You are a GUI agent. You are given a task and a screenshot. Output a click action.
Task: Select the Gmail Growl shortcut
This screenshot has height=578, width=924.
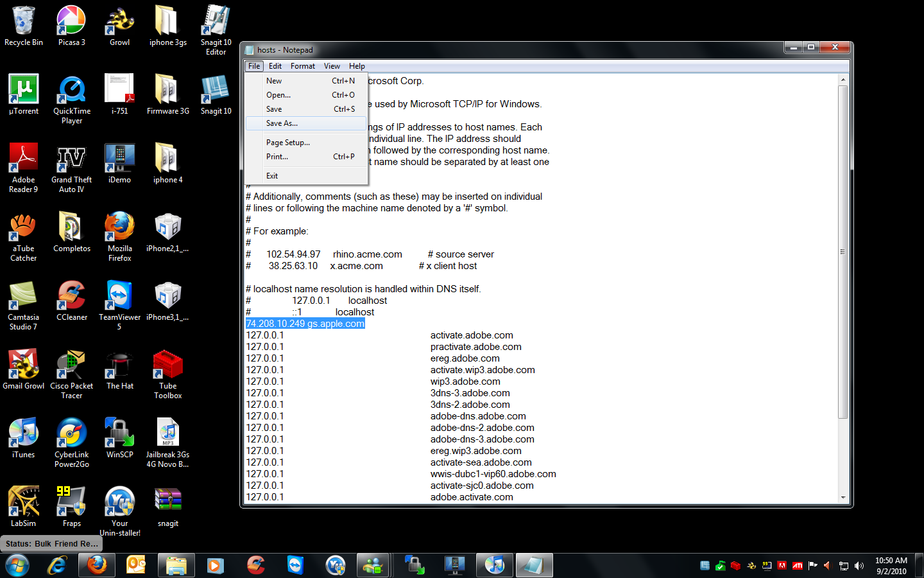24,370
